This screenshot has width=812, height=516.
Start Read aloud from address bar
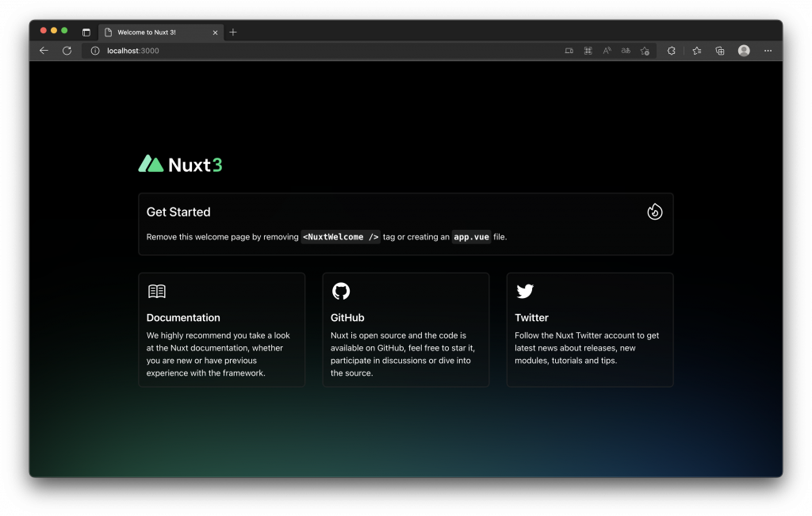(607, 51)
